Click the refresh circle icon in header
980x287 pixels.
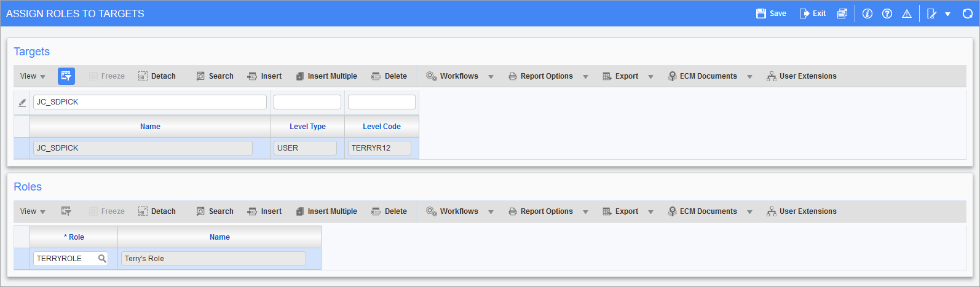coord(967,14)
